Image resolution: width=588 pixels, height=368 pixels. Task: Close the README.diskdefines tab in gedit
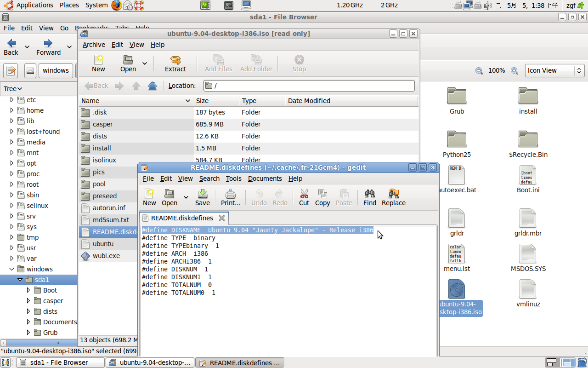[x=221, y=218]
